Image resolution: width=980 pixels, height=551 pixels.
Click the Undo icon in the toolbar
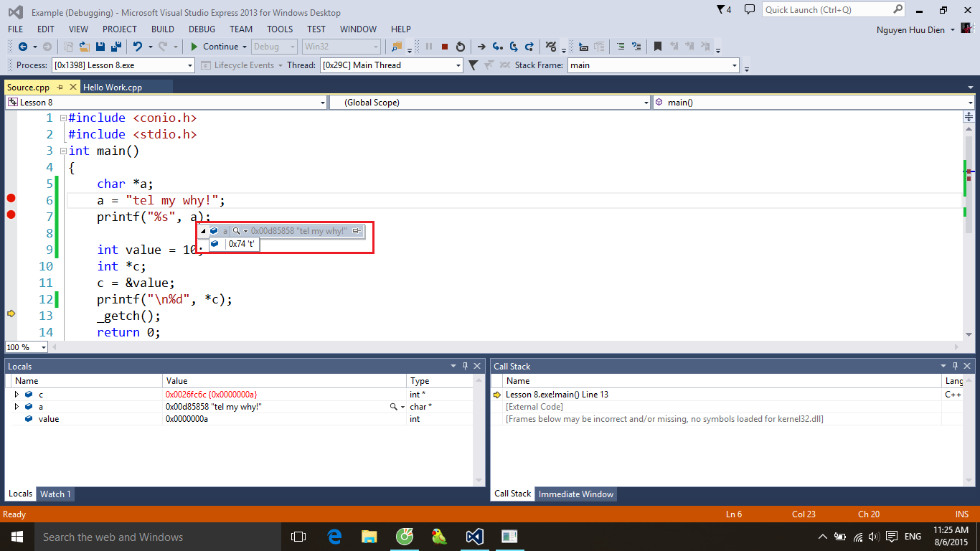(137, 47)
